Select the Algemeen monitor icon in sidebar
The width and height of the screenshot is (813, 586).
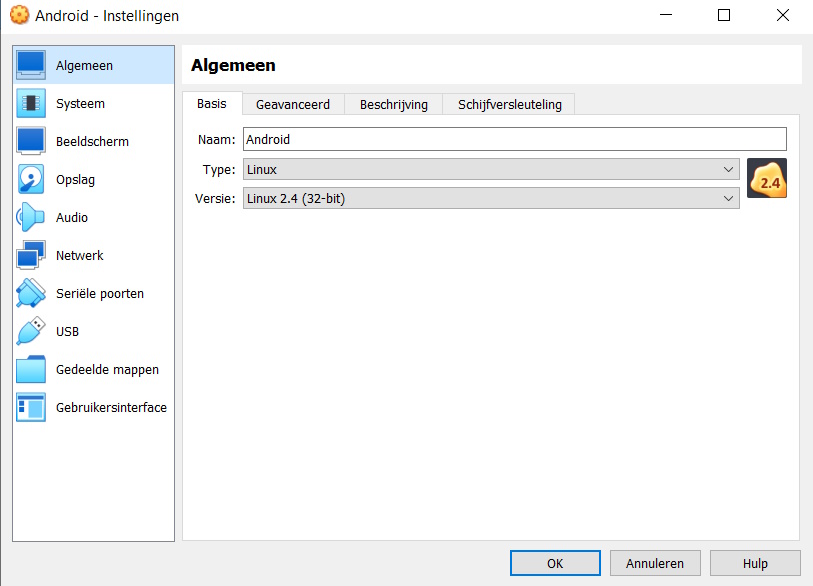pyautogui.click(x=31, y=65)
